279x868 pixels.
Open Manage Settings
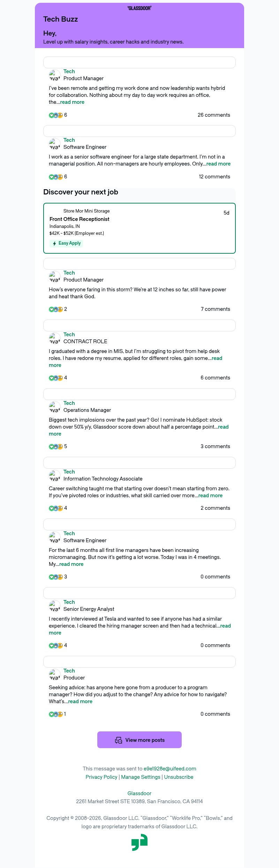140,777
